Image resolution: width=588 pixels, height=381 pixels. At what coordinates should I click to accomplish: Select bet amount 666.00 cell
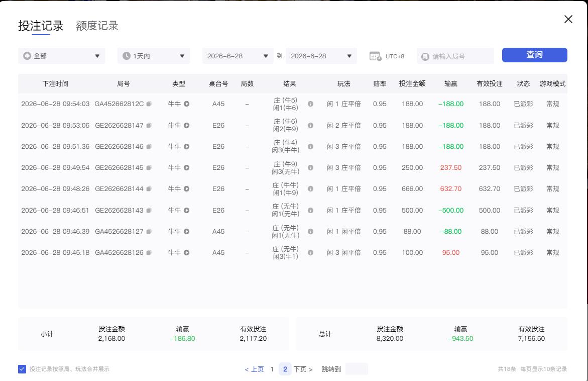[x=412, y=189]
